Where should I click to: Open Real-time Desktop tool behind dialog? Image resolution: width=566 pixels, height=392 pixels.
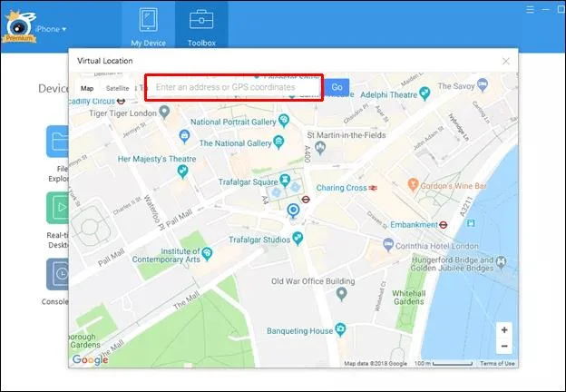(57, 208)
